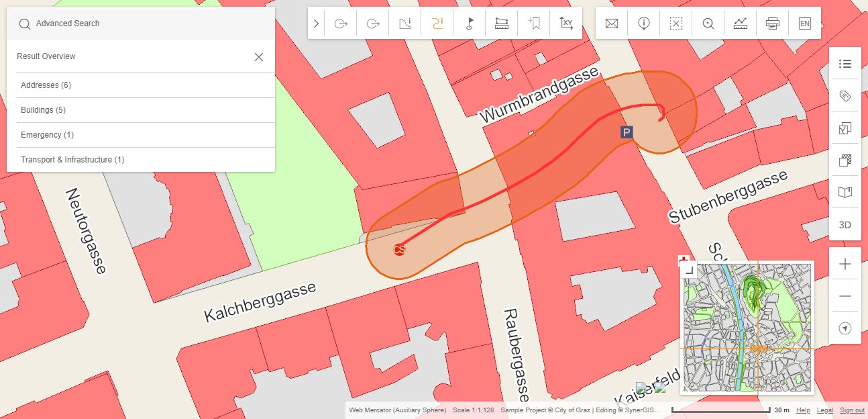Image resolution: width=868 pixels, height=419 pixels.
Task: Enable the compass orientation control
Action: tap(845, 328)
